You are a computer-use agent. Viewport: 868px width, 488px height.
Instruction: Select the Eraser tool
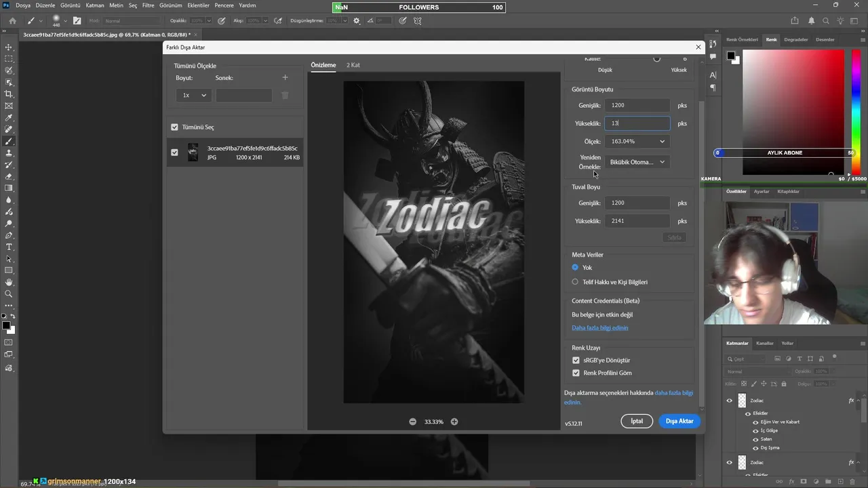click(9, 176)
